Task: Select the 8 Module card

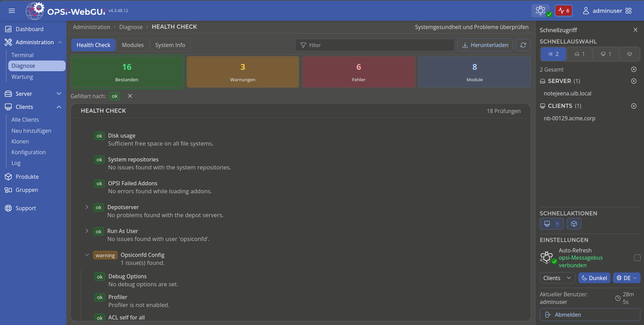Action: tap(475, 72)
